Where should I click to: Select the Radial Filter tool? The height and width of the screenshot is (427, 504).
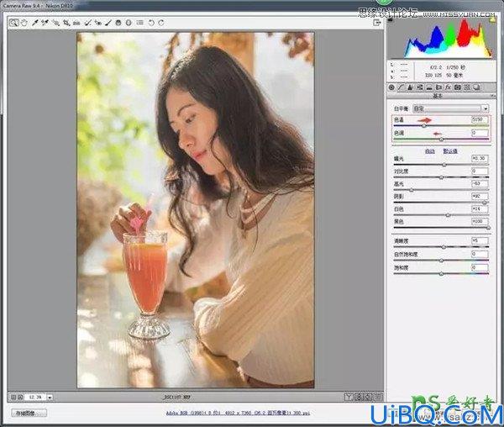tap(129, 23)
